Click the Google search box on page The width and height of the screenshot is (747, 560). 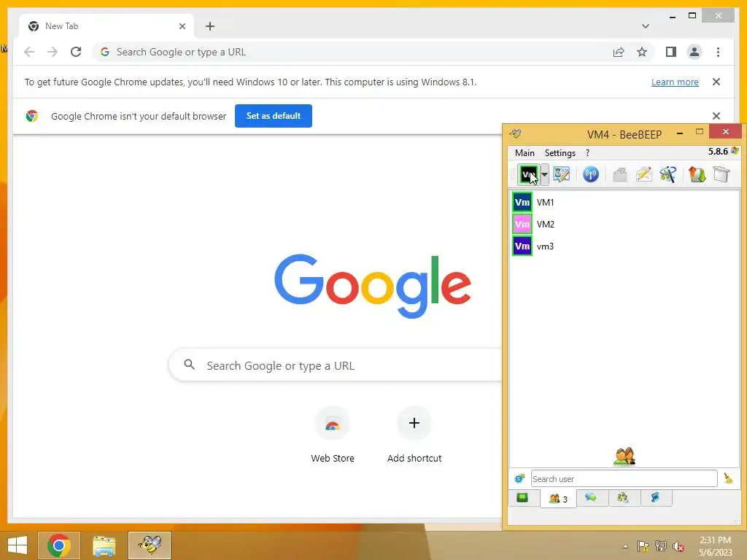click(x=336, y=365)
